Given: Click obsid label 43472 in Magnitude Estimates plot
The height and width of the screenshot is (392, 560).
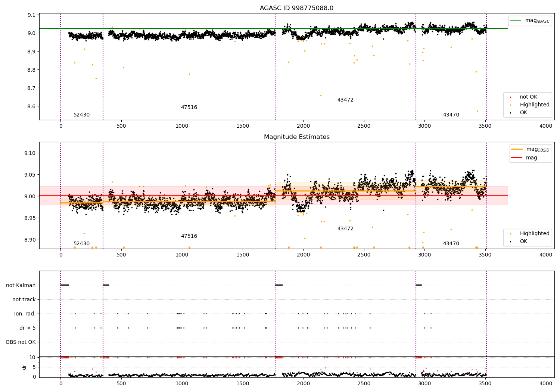Looking at the screenshot, I should click(x=345, y=229).
